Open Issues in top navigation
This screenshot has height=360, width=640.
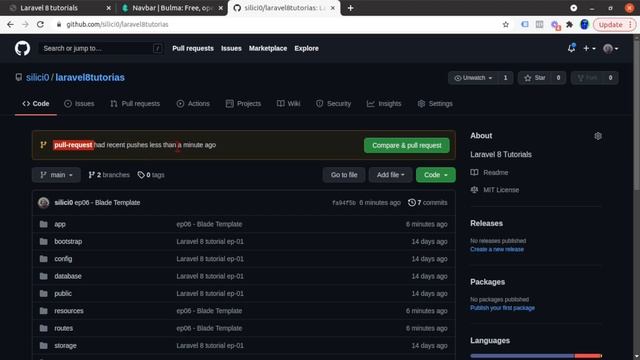pos(231,49)
